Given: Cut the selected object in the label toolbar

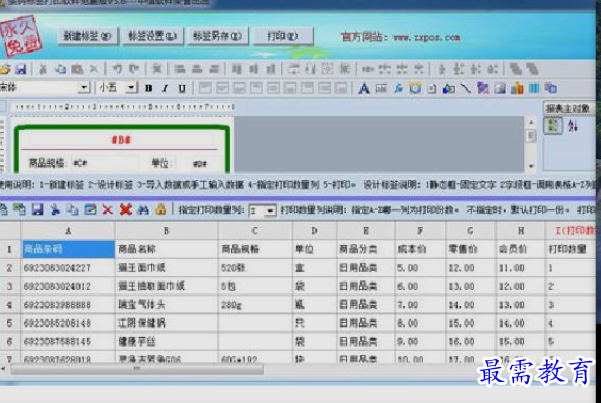Looking at the screenshot, I should pyautogui.click(x=43, y=69).
